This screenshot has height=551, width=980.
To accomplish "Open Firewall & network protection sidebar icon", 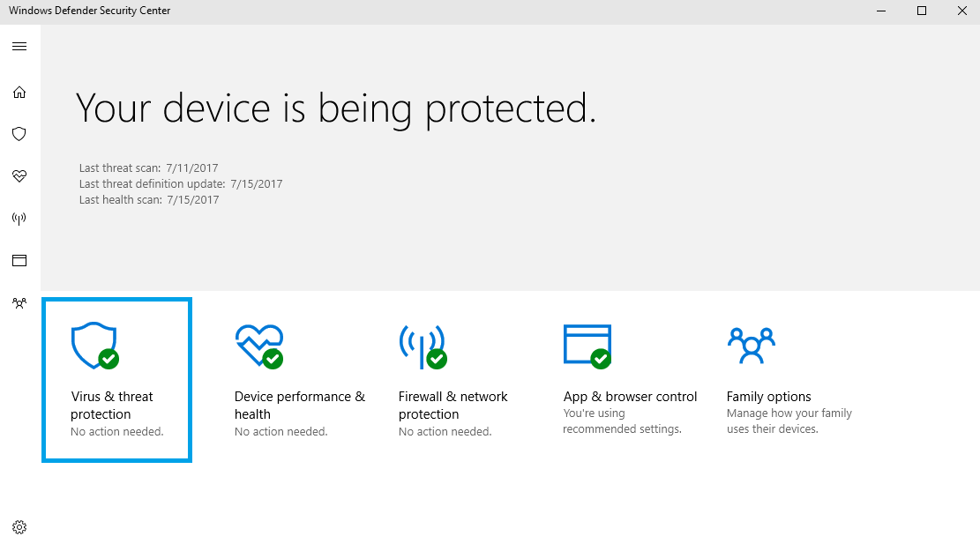I will point(19,219).
